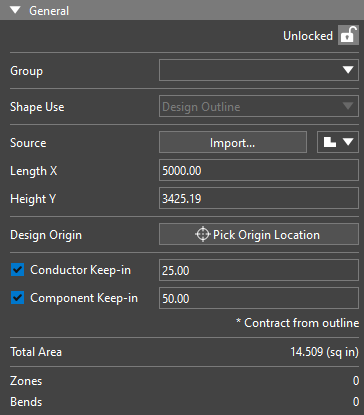The image size is (364, 415).
Task: Click the General section title text
Action: (x=49, y=11)
